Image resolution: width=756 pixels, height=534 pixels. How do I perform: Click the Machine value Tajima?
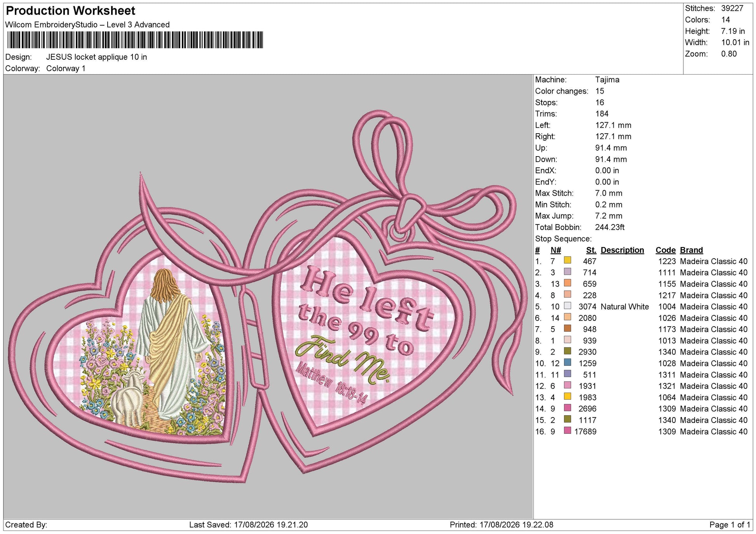coord(607,80)
